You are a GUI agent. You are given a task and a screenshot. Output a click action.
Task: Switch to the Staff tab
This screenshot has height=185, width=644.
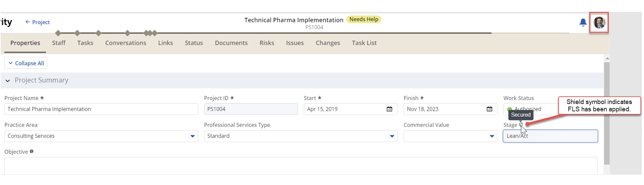point(59,43)
